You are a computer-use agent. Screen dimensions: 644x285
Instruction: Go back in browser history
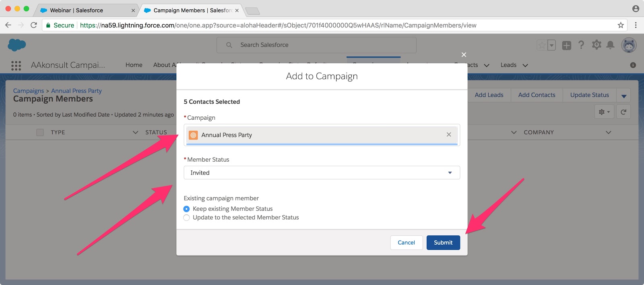click(8, 25)
